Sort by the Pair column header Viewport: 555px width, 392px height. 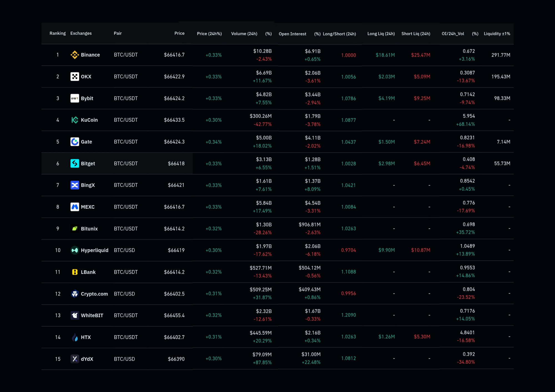click(118, 33)
